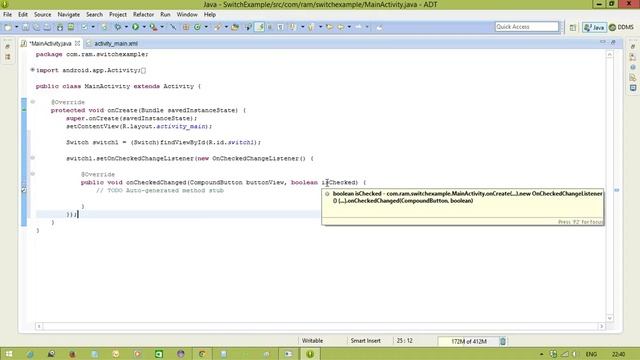Click the Debug bug icon
Screen dimensions: 640x360
118,27
